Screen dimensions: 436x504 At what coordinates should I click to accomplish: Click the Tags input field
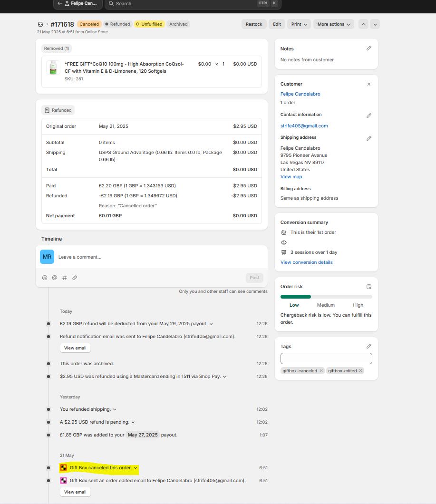coord(326,359)
